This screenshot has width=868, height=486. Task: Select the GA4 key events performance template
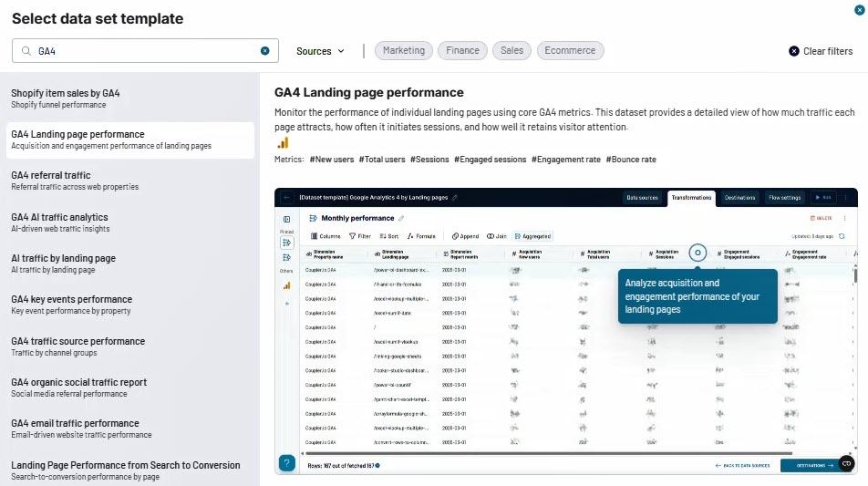pyautogui.click(x=130, y=305)
